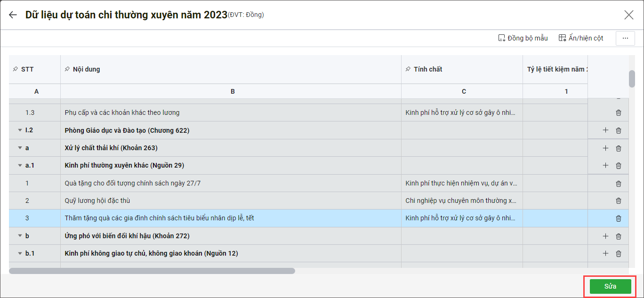Delete the highlighted 'Thăm tặng quà' row
644x298 pixels.
point(619,218)
